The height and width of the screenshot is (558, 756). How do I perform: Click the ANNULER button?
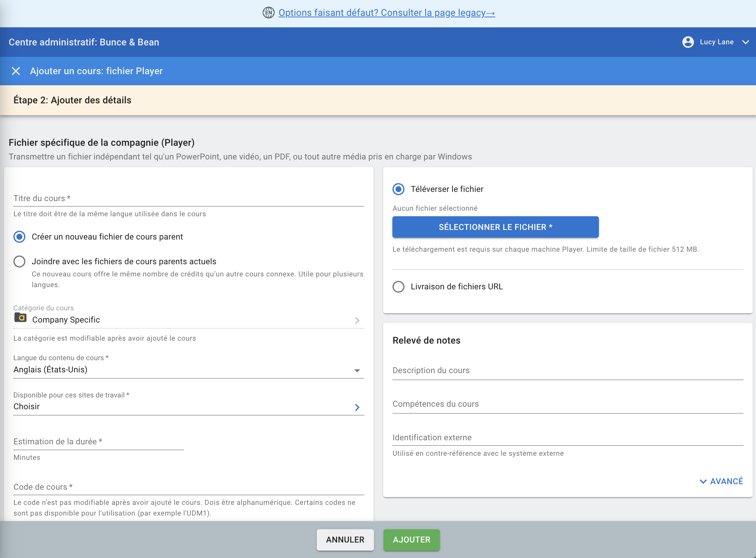345,540
